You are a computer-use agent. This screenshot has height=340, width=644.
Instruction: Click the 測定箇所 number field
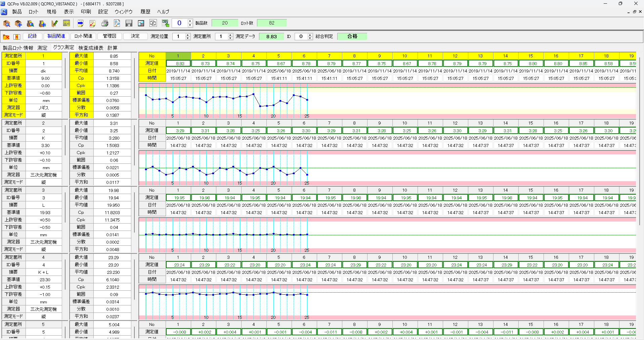(221, 36)
